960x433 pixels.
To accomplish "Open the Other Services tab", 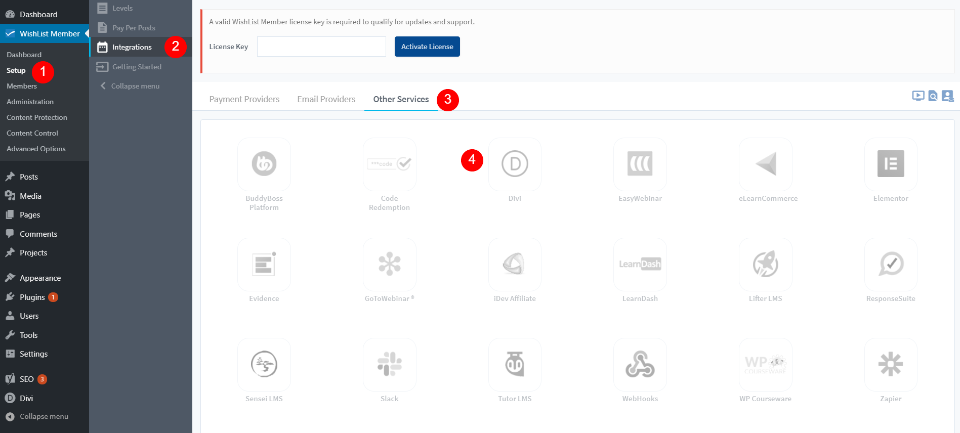I will (x=400, y=99).
